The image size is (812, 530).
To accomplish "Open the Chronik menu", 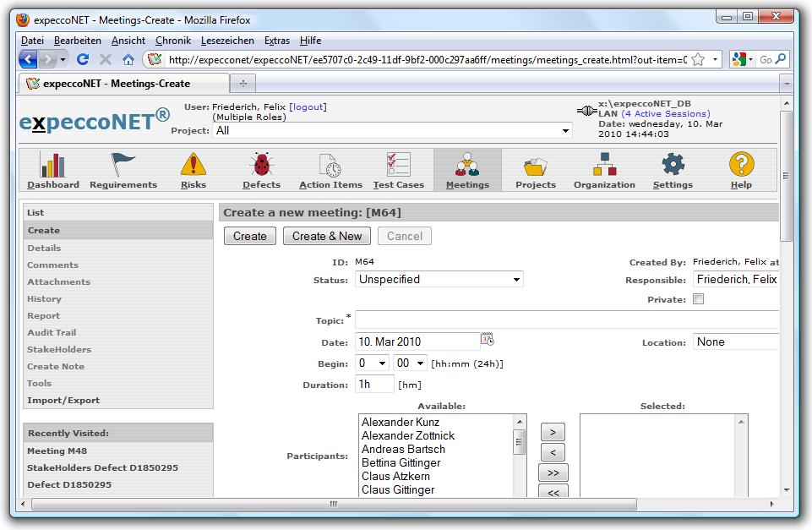I will [x=173, y=41].
